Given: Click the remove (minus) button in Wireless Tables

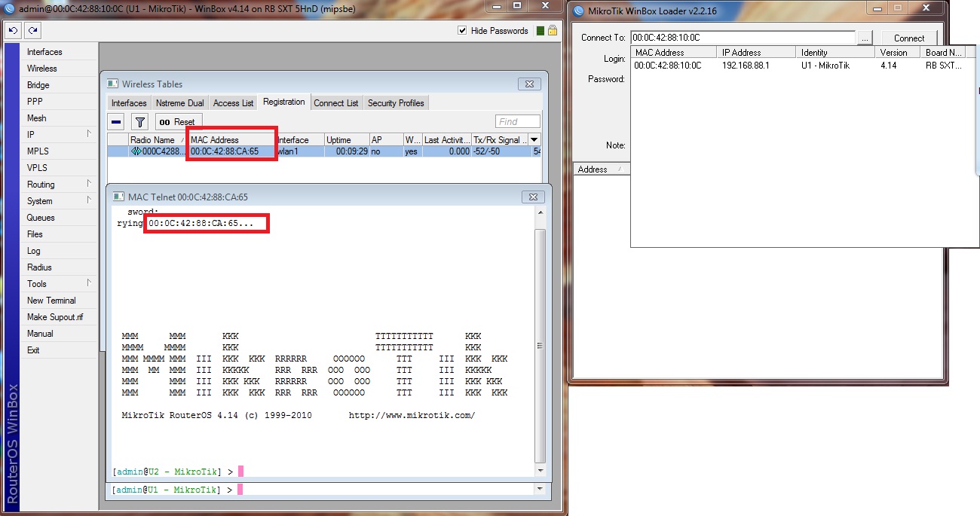Looking at the screenshot, I should [x=116, y=121].
